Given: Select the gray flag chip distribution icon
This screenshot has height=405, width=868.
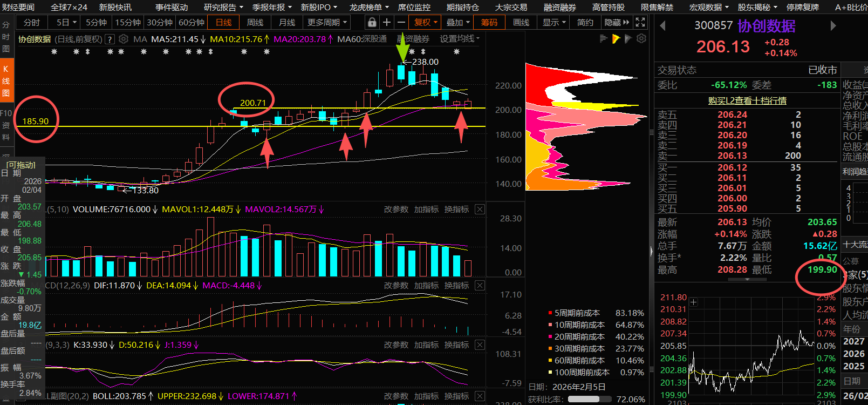Looking at the screenshot, I should coord(628,38).
